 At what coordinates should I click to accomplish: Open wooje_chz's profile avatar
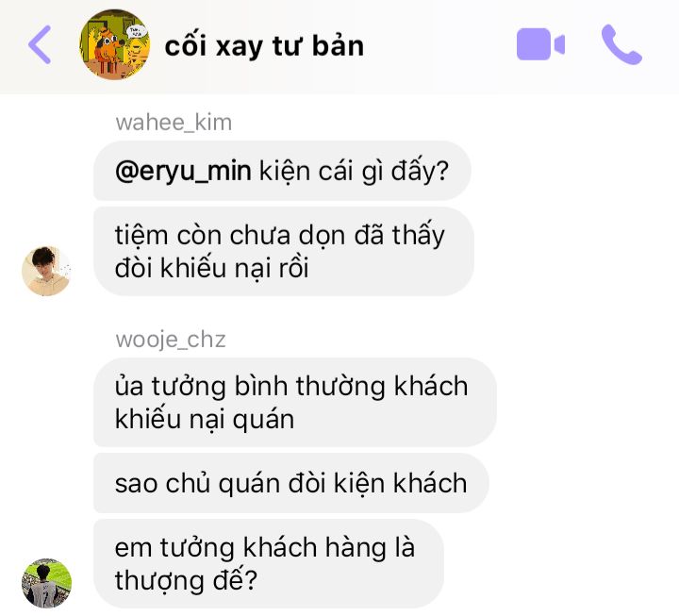click(46, 583)
